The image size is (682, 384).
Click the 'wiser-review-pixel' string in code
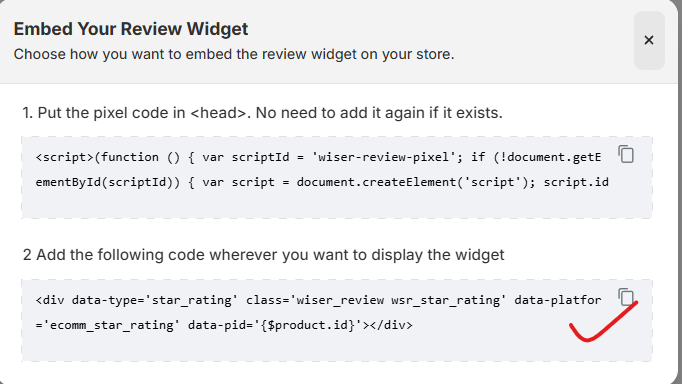[x=384, y=157]
